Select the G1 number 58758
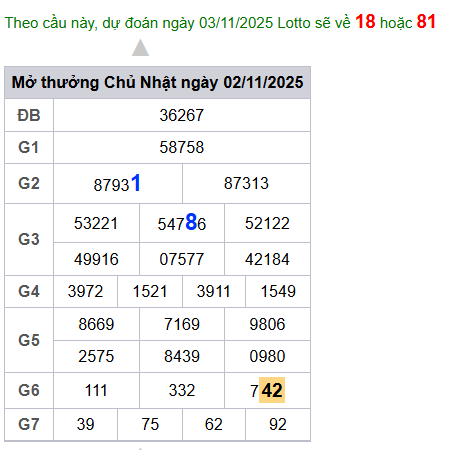Screen dimensions: 468x450 [182, 147]
